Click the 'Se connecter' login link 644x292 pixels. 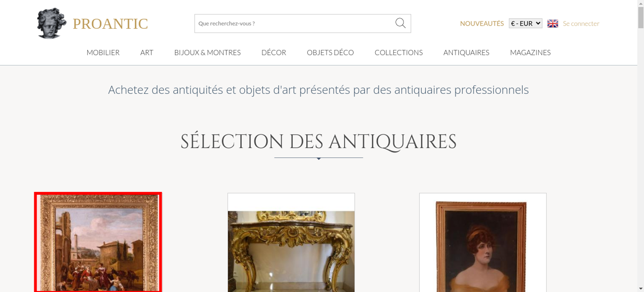pyautogui.click(x=581, y=23)
